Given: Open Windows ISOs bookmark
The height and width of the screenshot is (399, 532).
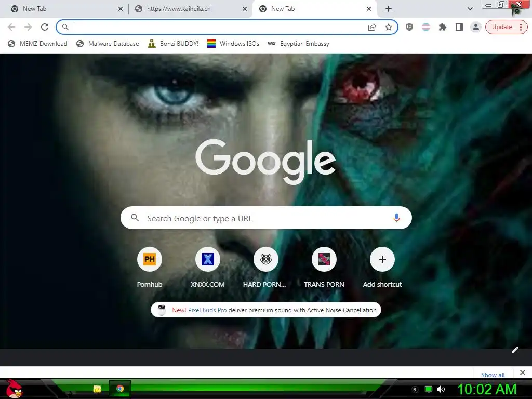Looking at the screenshot, I should [233, 44].
